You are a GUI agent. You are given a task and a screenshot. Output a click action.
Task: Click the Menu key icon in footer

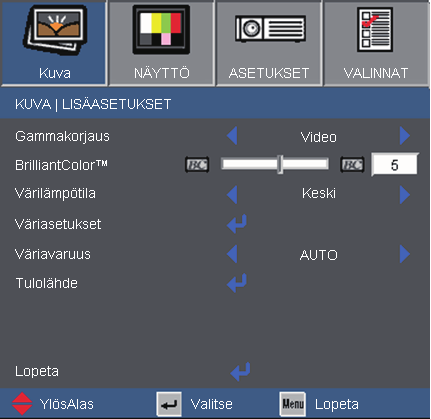[x=293, y=404]
